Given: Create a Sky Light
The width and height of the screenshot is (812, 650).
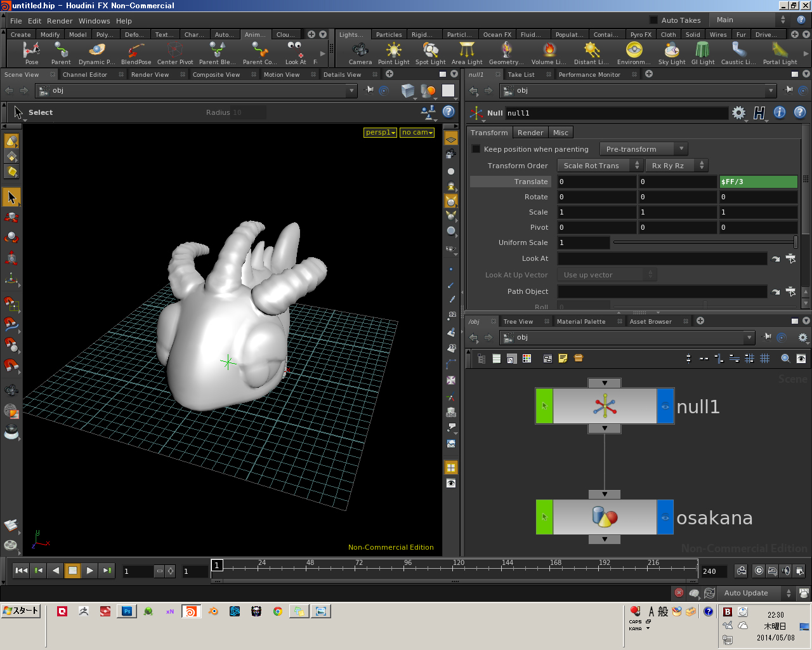Looking at the screenshot, I should 672,53.
